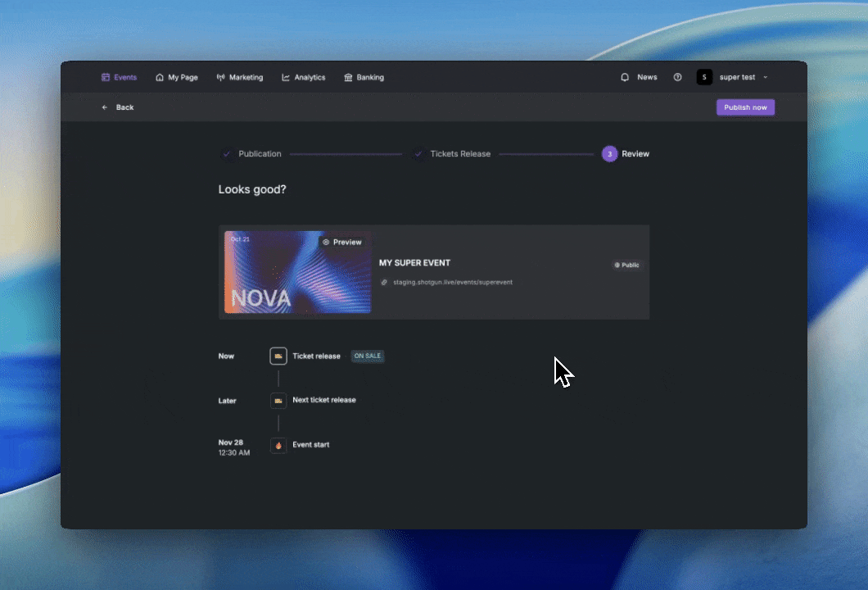The width and height of the screenshot is (868, 590).
Task: Publish the event with Publish now
Action: point(745,107)
